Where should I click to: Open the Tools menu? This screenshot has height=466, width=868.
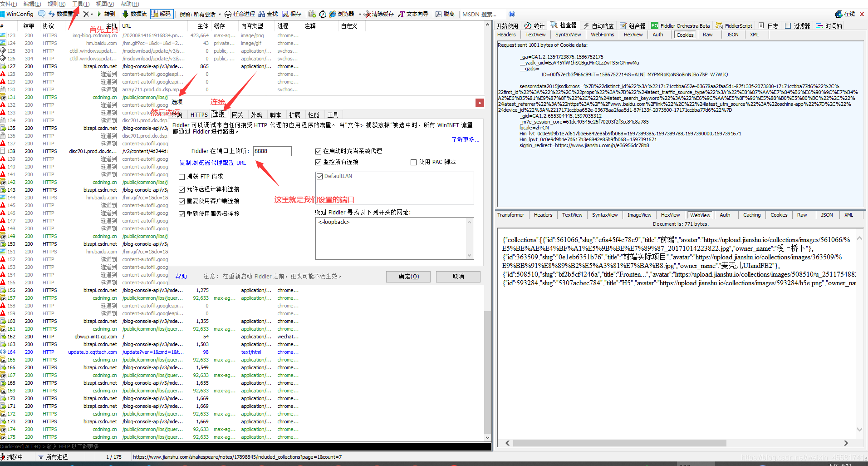81,4
